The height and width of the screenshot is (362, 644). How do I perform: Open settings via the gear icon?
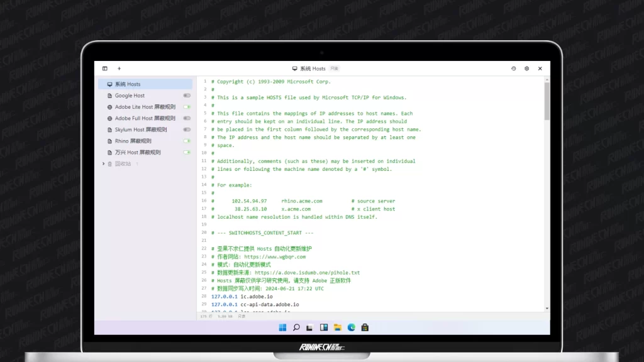click(x=527, y=69)
